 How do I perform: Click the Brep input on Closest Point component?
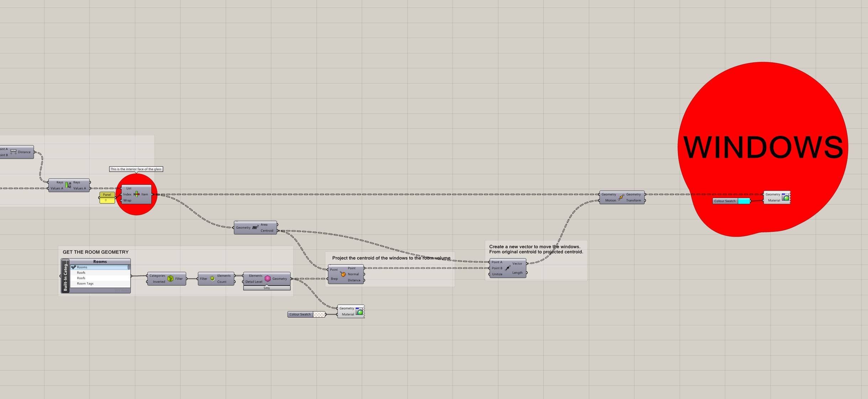(334, 278)
